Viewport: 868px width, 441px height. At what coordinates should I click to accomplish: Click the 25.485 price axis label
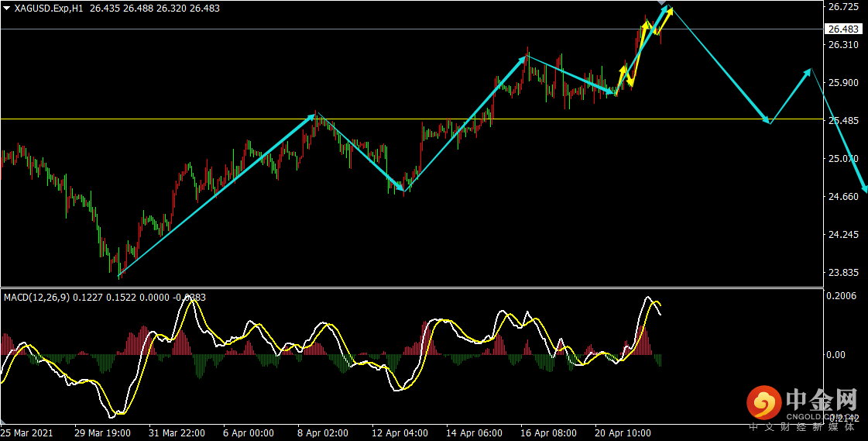tap(842, 121)
